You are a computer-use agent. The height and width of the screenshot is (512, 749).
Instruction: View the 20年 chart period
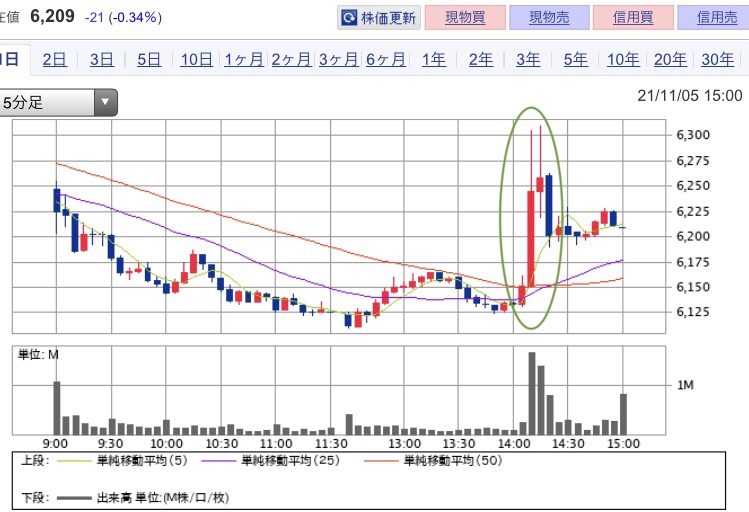click(x=670, y=60)
